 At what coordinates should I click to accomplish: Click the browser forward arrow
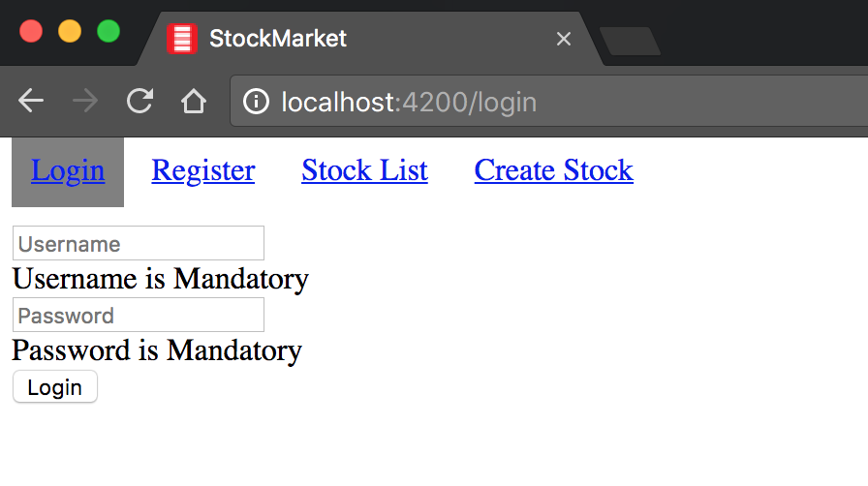point(85,102)
